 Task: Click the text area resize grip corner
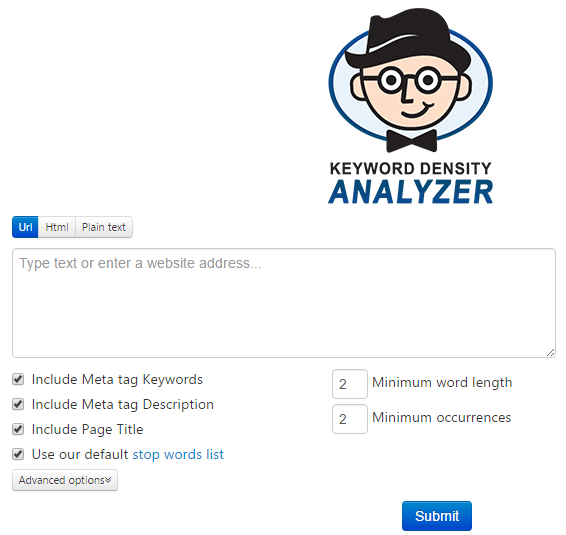pyautogui.click(x=550, y=353)
